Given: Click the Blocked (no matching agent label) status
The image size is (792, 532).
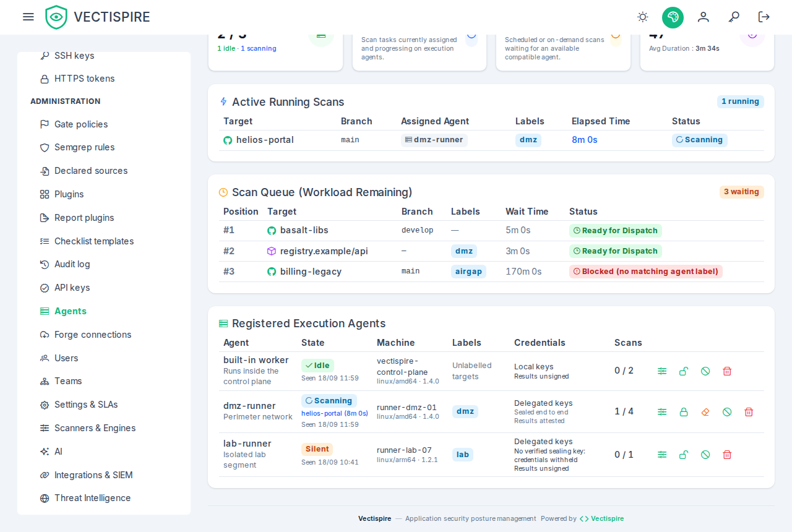Looking at the screenshot, I should click(646, 272).
